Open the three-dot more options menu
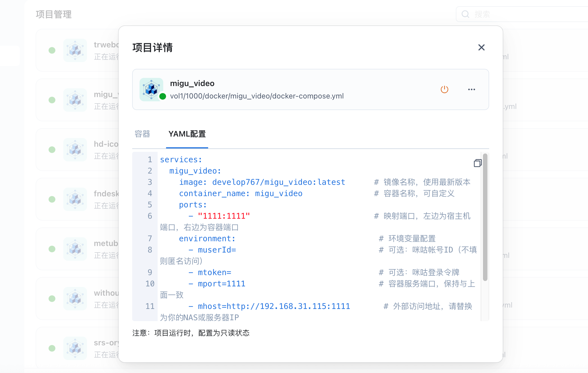The height and width of the screenshot is (373, 588). (471, 89)
